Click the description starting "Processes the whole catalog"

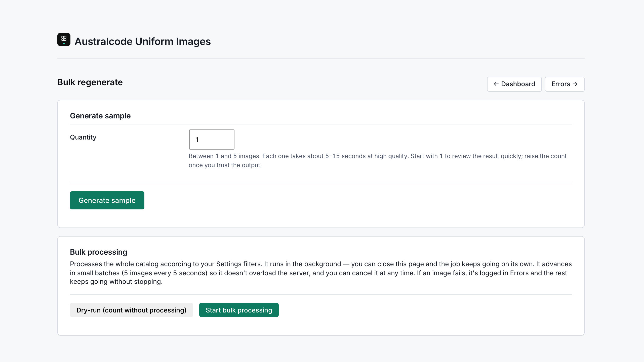[x=321, y=273]
